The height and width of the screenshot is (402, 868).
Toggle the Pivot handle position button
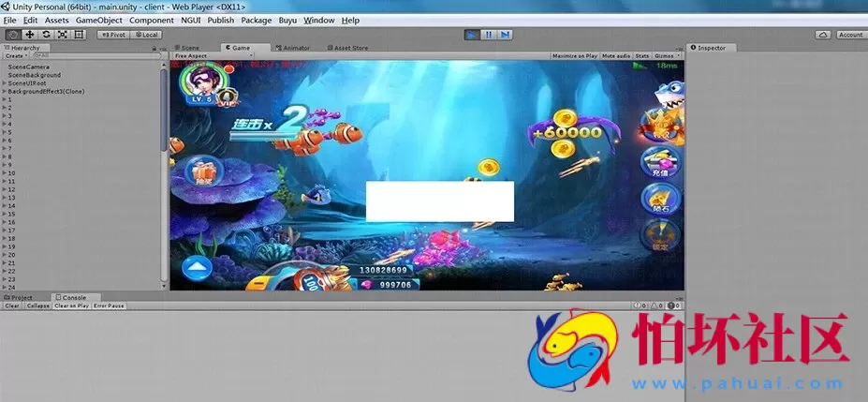click(113, 35)
